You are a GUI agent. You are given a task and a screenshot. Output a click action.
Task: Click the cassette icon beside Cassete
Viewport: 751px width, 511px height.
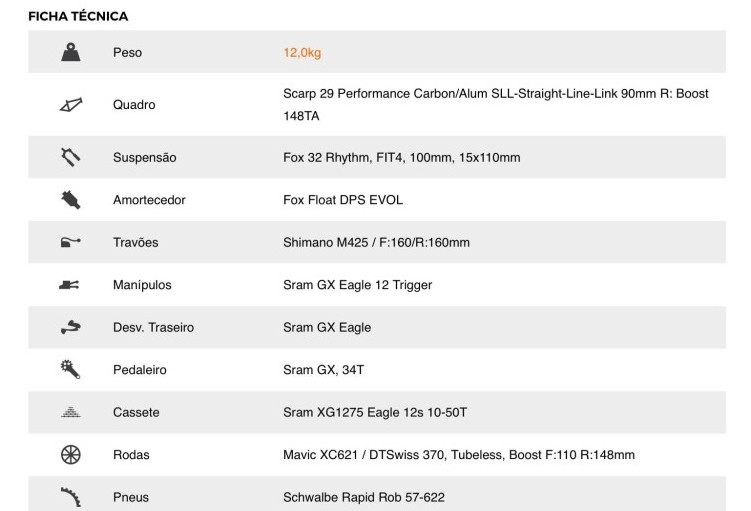(x=70, y=412)
